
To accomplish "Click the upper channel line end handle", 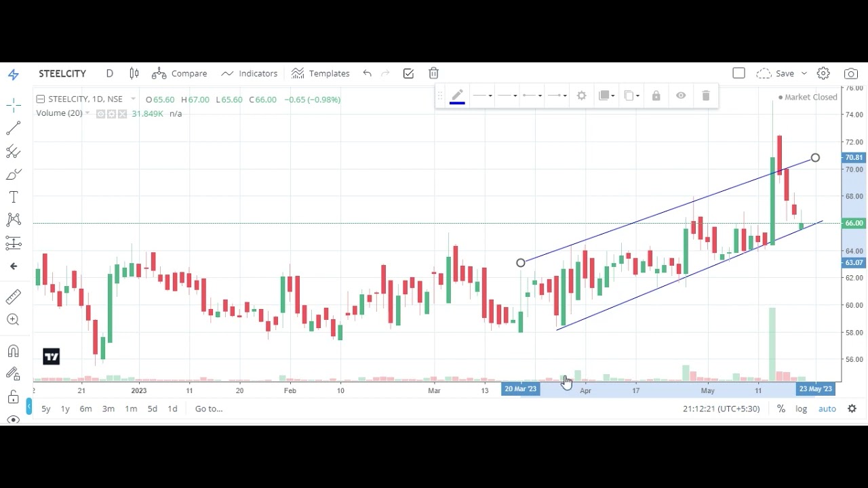I will 815,158.
